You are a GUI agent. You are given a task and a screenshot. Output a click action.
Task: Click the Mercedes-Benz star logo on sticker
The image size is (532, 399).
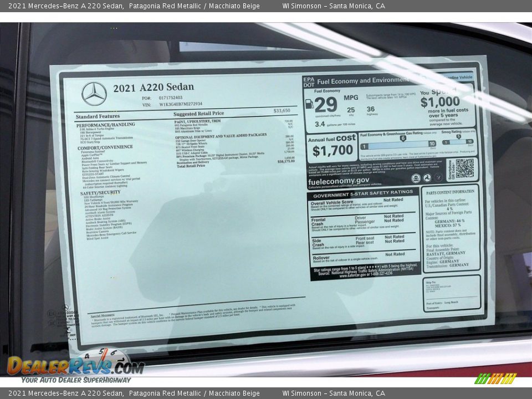[x=94, y=94]
